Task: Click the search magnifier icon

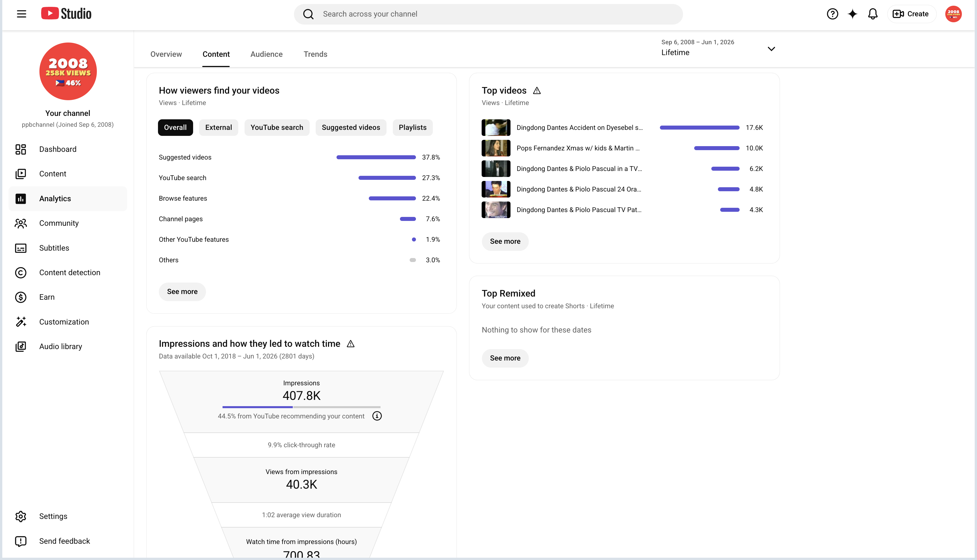Action: pyautogui.click(x=308, y=14)
